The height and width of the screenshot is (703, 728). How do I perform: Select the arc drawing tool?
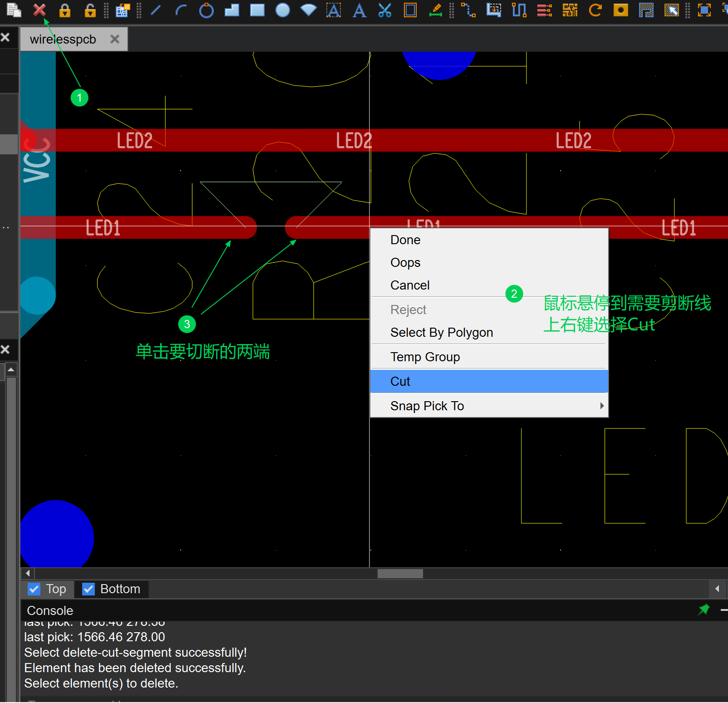pos(181,10)
